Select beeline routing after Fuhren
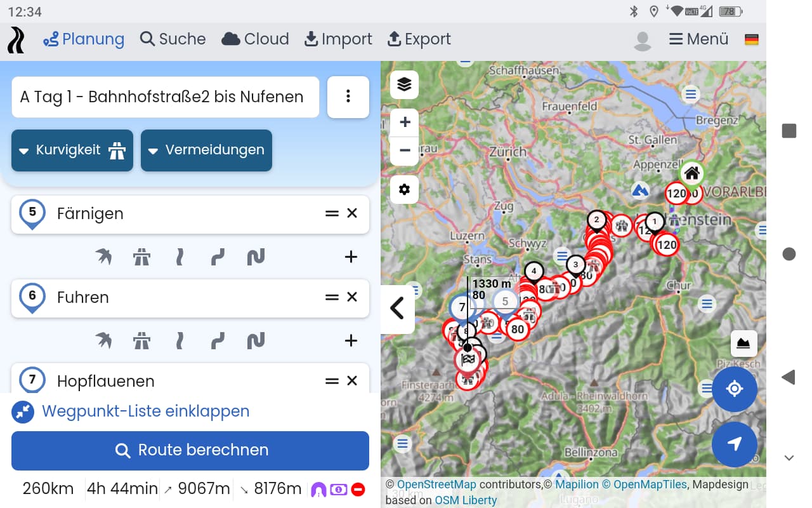812x508 pixels. click(x=103, y=340)
